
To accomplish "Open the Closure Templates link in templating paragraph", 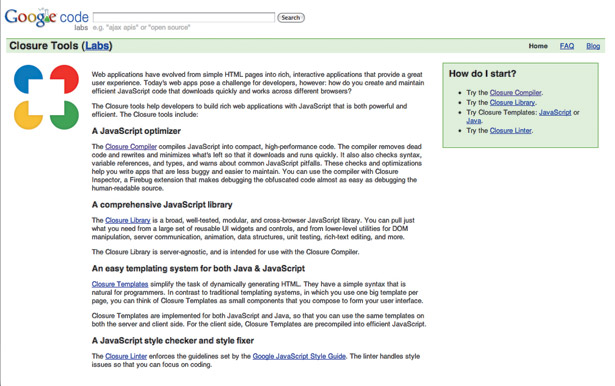I will [120, 284].
